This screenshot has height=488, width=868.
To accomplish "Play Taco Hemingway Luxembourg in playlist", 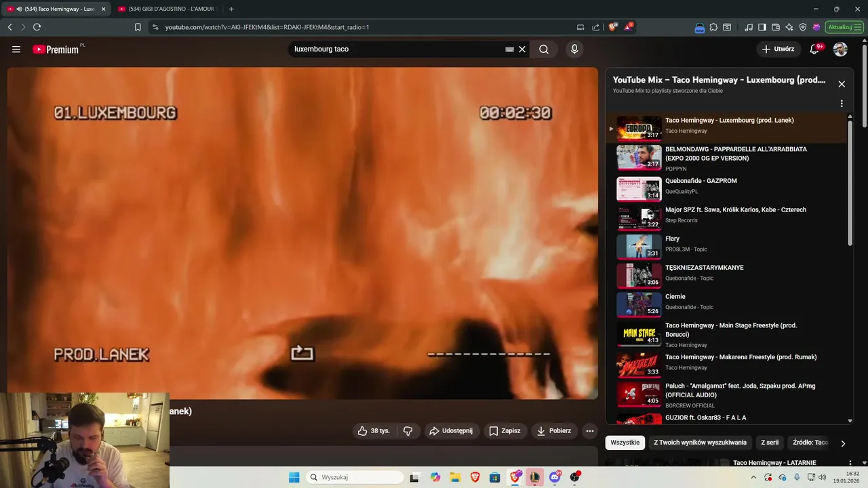I will (726, 127).
